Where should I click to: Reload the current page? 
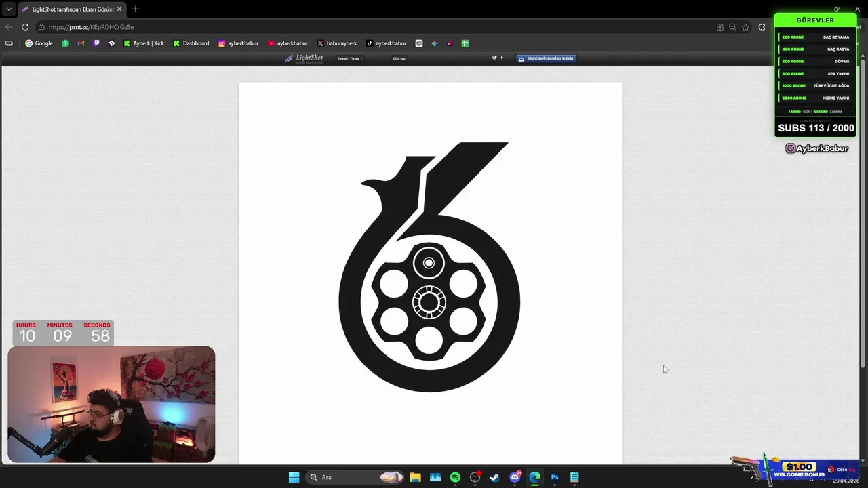[25, 27]
